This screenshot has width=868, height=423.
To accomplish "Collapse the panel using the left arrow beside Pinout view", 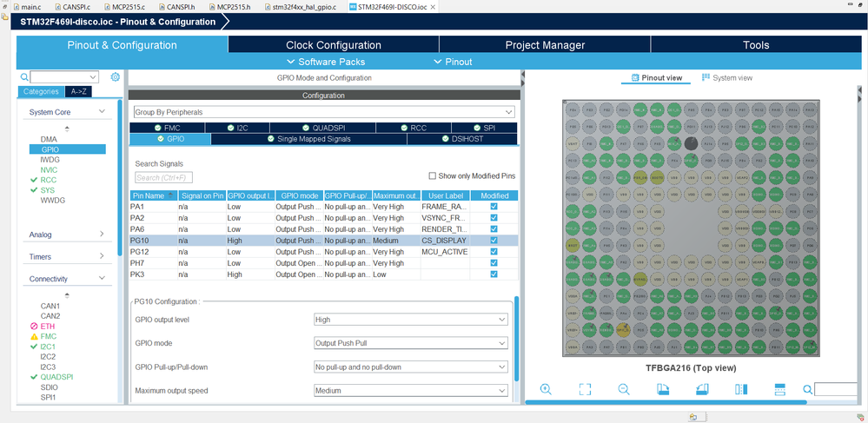I will point(522,73).
